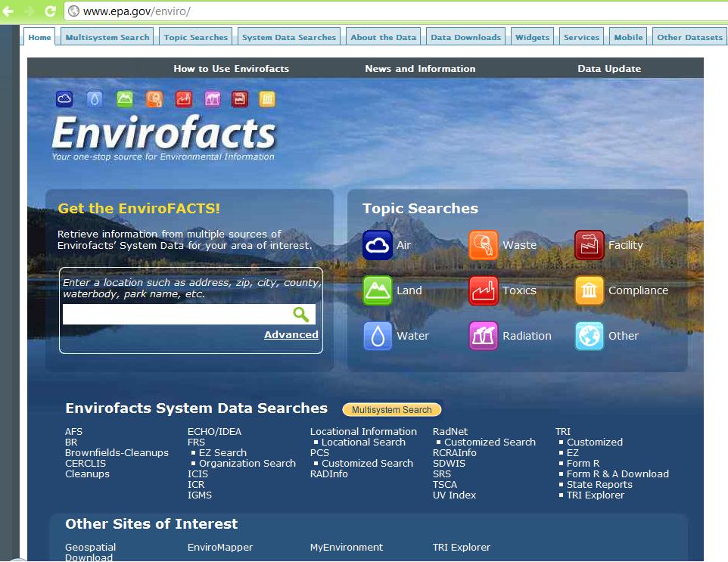This screenshot has height=562, width=728.
Task: Open the RADInfo link
Action: click(328, 474)
